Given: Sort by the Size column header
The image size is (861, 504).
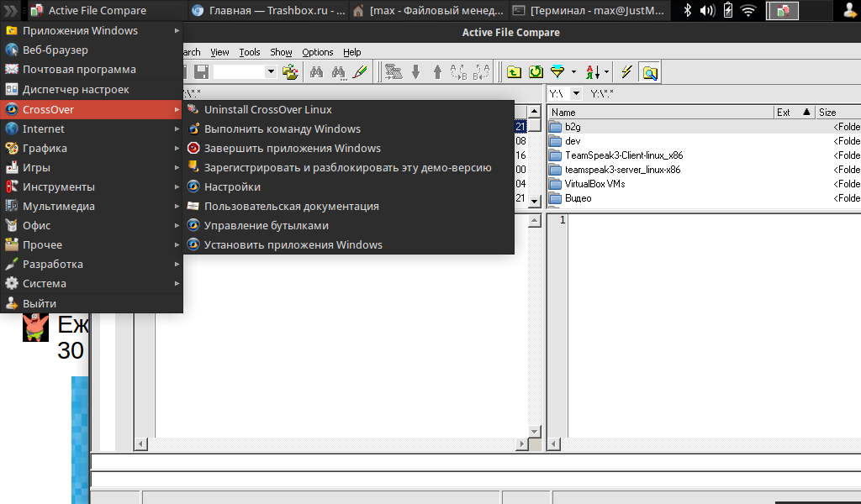Looking at the screenshot, I should [838, 113].
